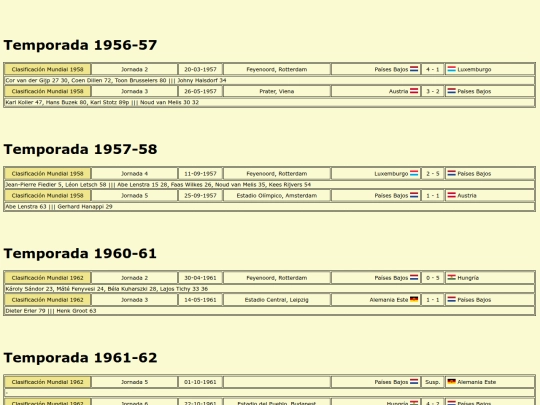This screenshot has width=540, height=405.
Task: Select Clasificación Mundial 1958 cell of 25-09-1957 match
Action: tap(48, 195)
